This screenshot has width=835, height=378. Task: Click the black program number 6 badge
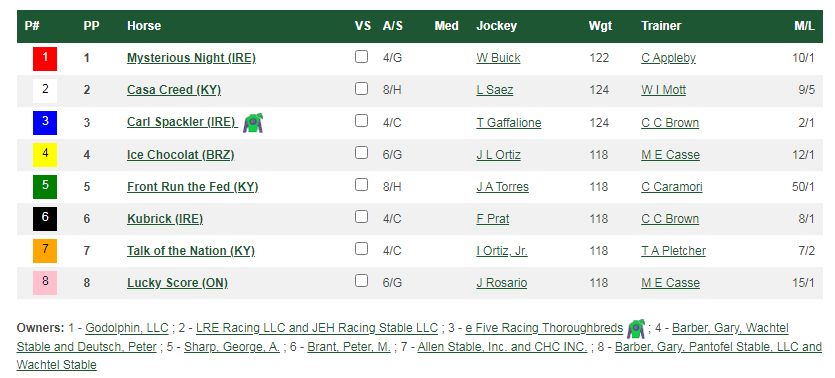click(x=45, y=219)
